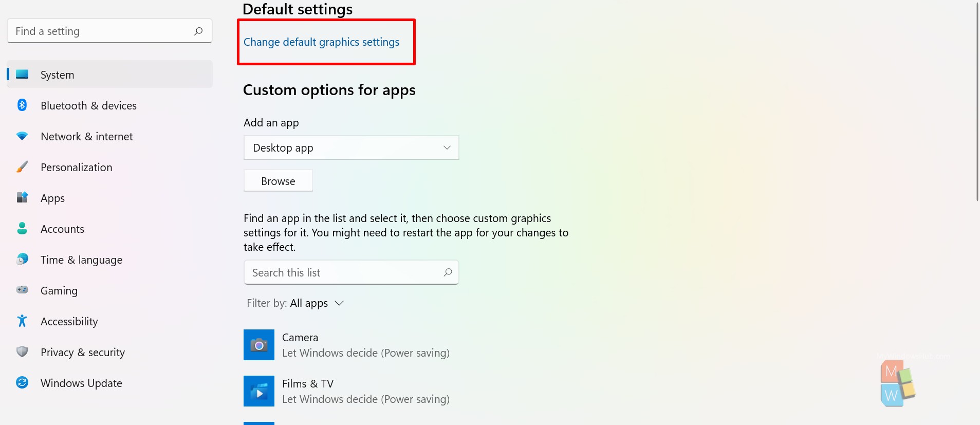Click the Personalization paintbrush icon
This screenshot has width=980, height=425.
[22, 167]
